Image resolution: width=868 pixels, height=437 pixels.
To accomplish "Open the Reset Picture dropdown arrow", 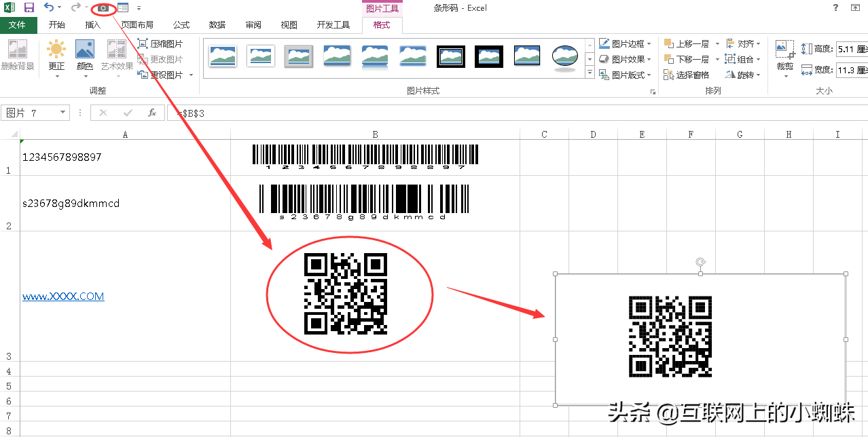I will coord(191,75).
